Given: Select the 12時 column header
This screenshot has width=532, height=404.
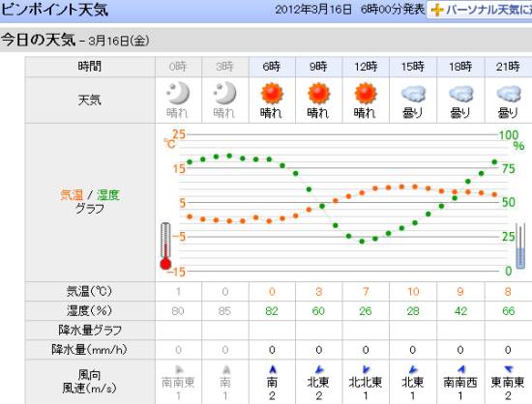Looking at the screenshot, I should pyautogui.click(x=366, y=67).
